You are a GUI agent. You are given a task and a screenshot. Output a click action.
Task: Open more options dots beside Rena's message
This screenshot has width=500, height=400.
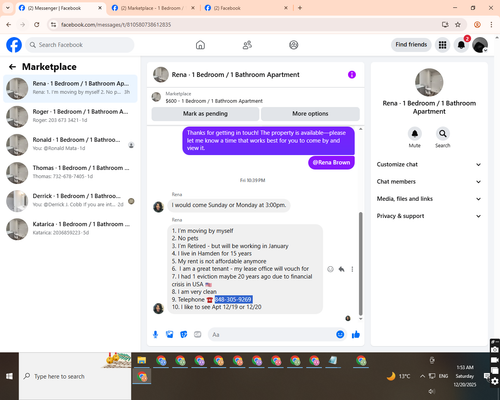pos(352,269)
